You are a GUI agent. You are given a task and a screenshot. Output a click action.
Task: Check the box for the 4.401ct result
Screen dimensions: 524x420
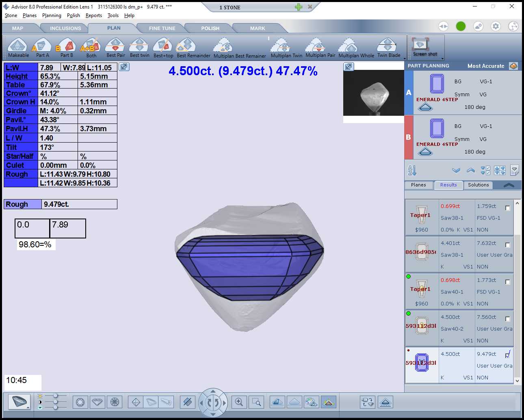pyautogui.click(x=507, y=245)
